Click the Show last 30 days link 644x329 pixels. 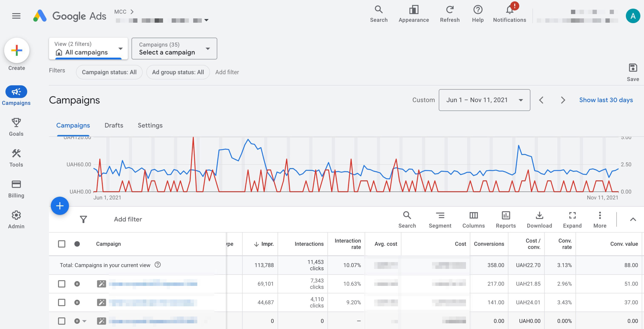tap(606, 100)
